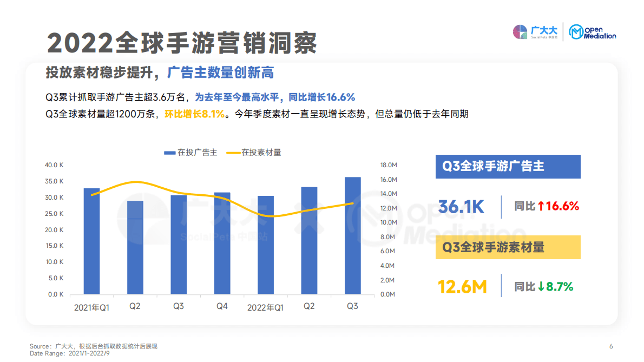
Task: Expand the Q3全球手游素材量 yellow header
Action: pos(508,247)
